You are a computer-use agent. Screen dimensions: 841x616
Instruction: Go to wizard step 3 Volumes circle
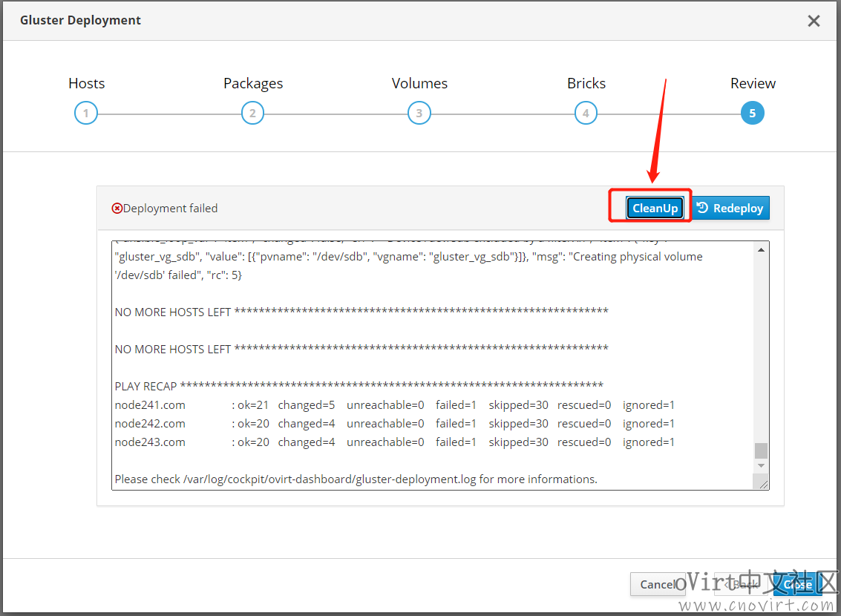(419, 113)
